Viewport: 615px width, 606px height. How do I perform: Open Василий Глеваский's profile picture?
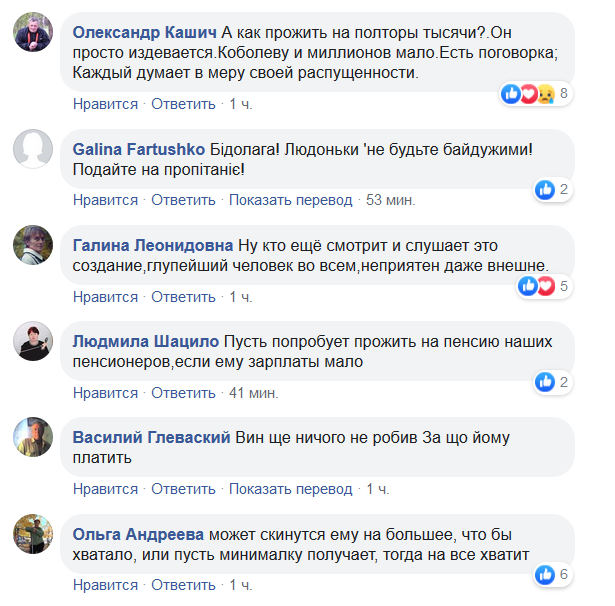click(33, 438)
